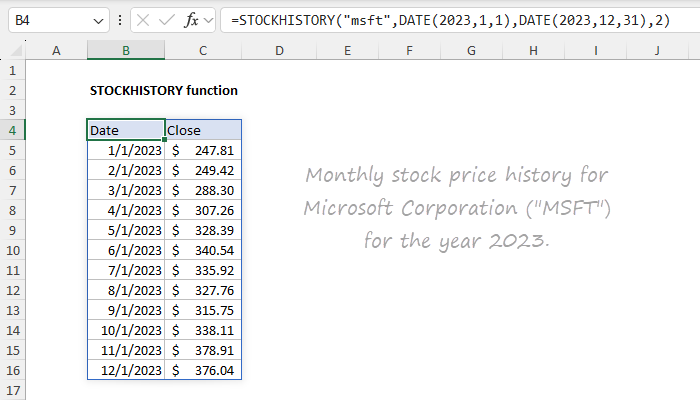Select row 1 header

tap(12, 71)
